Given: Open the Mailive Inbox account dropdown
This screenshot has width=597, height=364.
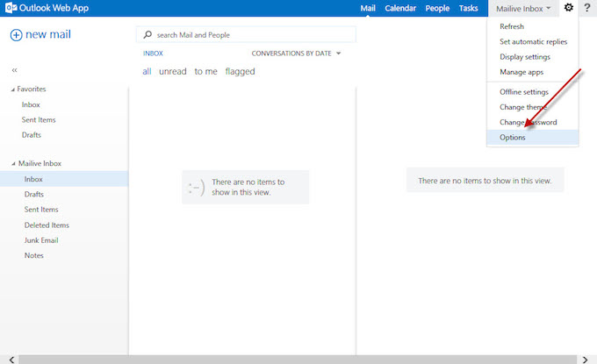Looking at the screenshot, I should pos(523,9).
